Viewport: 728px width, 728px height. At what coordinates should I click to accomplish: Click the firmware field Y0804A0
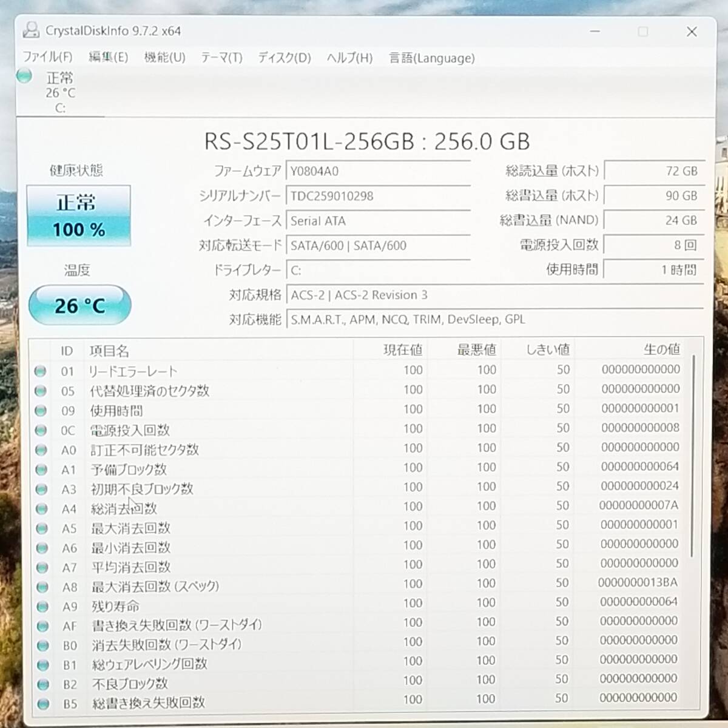(378, 171)
